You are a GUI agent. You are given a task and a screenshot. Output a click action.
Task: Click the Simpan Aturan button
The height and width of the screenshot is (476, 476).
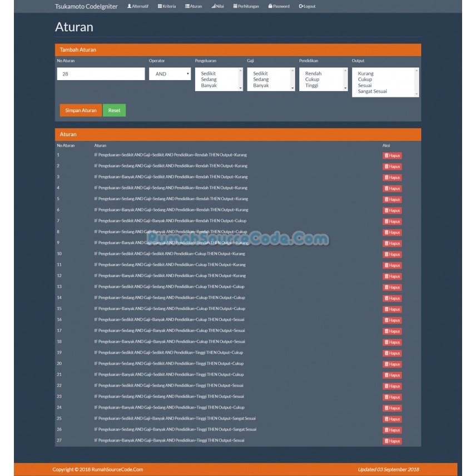[81, 110]
